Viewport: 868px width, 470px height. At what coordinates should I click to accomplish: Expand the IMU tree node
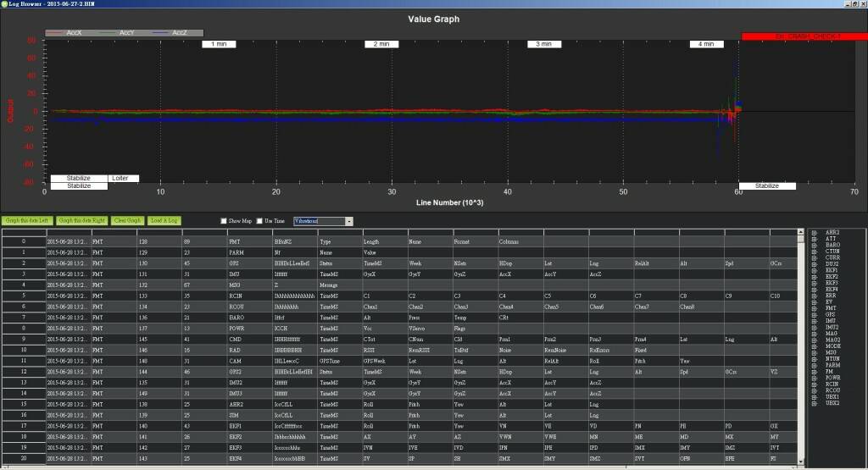coord(815,321)
